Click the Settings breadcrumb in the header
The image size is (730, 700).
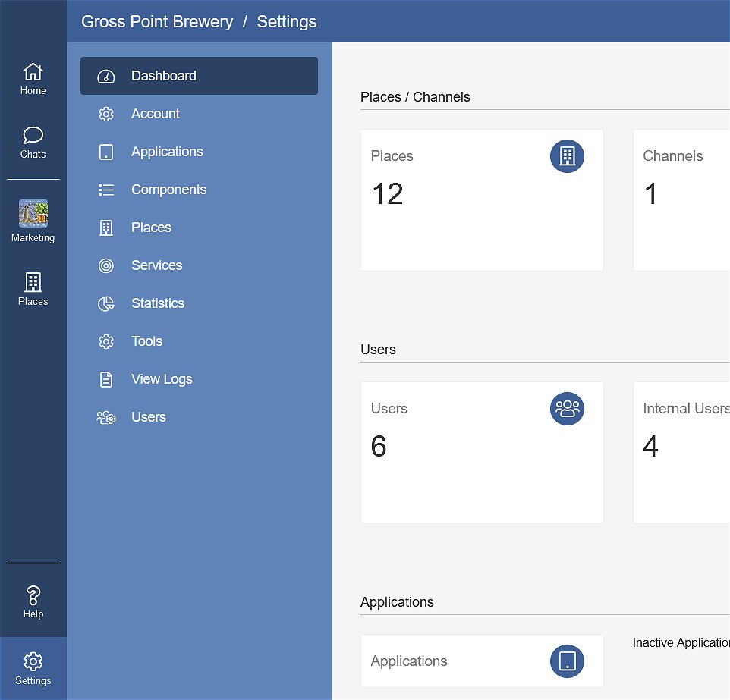click(287, 21)
